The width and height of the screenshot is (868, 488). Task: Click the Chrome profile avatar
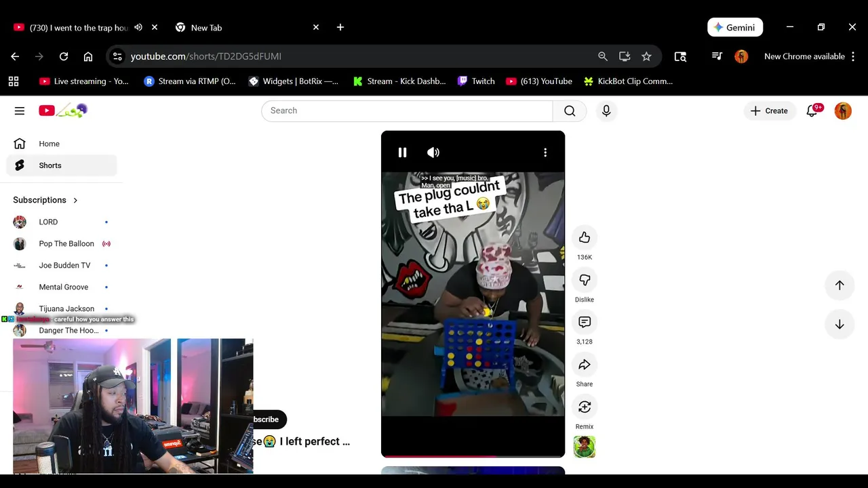(741, 56)
